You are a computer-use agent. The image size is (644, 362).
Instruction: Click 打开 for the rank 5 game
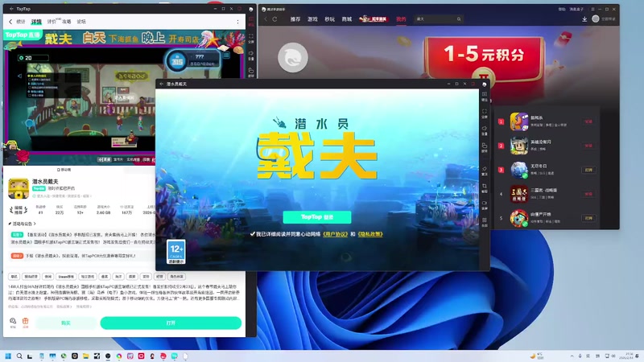(588, 218)
